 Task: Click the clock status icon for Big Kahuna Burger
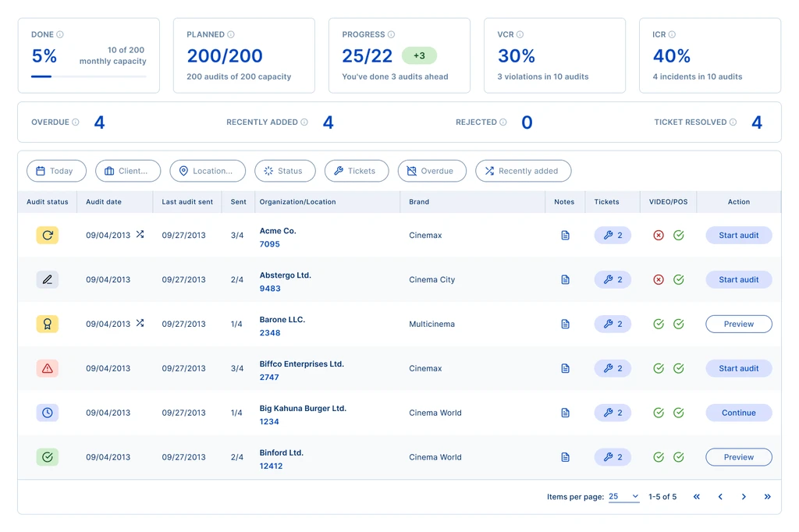click(x=48, y=412)
